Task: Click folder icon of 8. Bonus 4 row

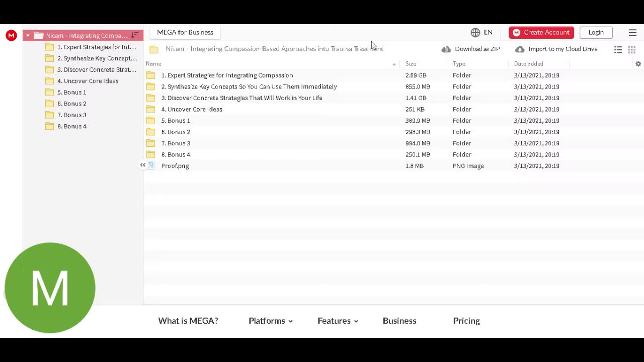Action: pos(150,154)
